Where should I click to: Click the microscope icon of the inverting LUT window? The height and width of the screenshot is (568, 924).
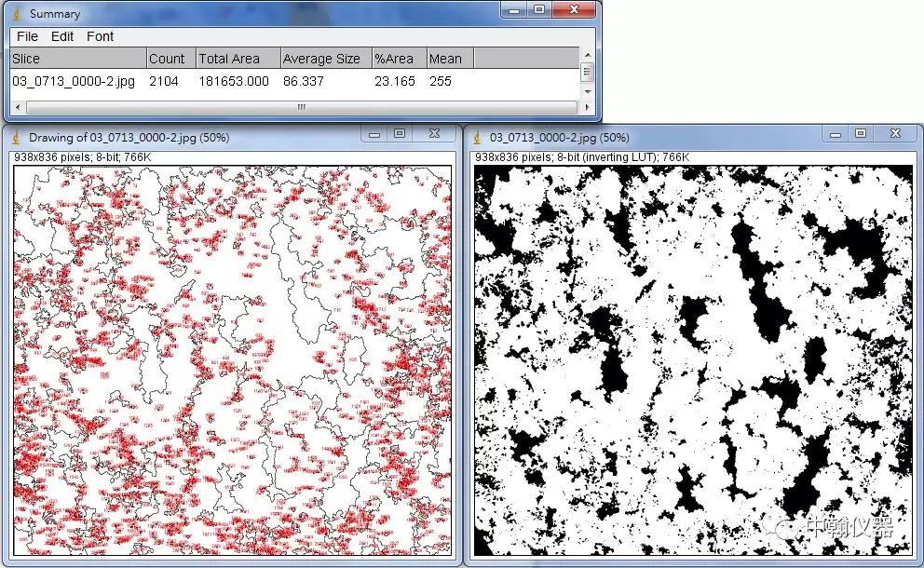(x=477, y=137)
